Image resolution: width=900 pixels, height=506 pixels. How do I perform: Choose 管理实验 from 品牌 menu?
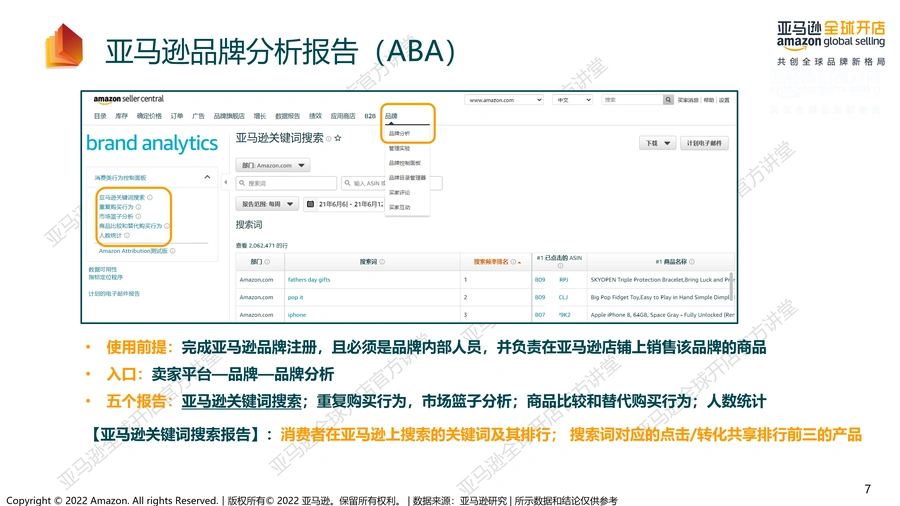399,149
